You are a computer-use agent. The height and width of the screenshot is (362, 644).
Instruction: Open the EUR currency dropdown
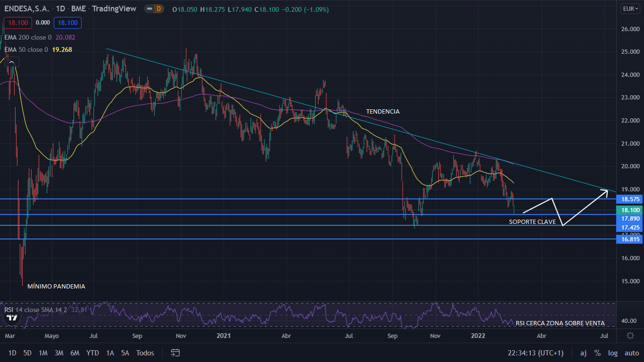click(630, 9)
